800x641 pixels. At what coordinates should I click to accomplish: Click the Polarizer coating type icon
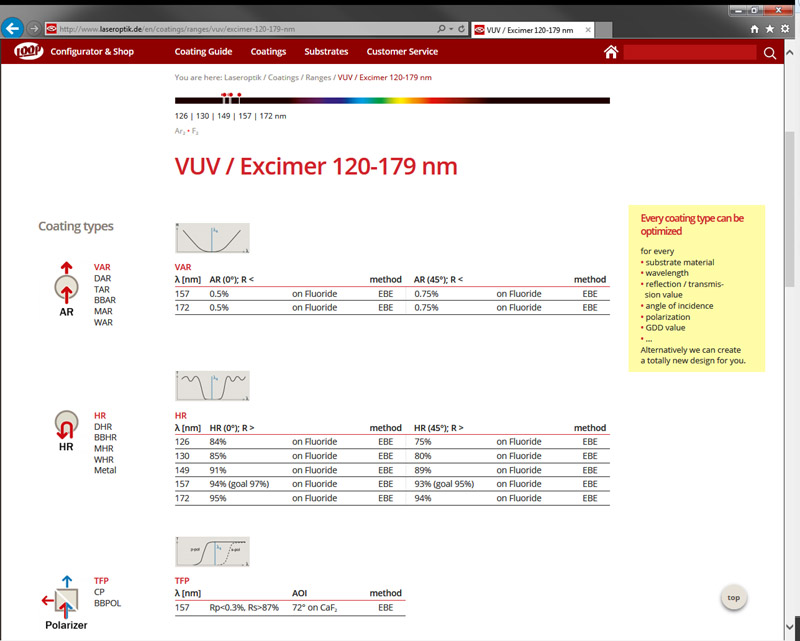[x=66, y=603]
